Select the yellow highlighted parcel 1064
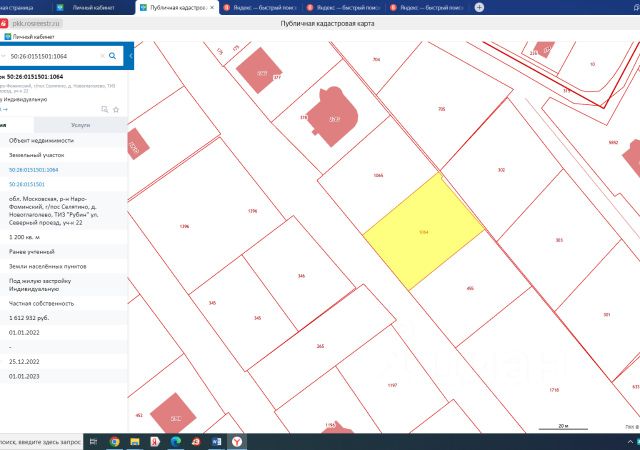640x450 pixels. coord(424,232)
